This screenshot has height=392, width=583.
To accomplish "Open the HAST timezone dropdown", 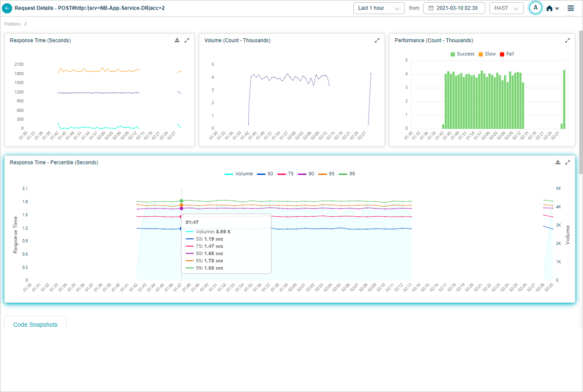I will tap(506, 8).
